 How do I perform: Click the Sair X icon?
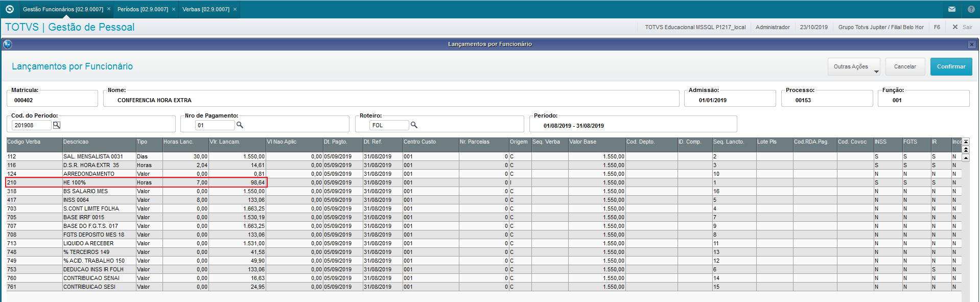pos(955,27)
